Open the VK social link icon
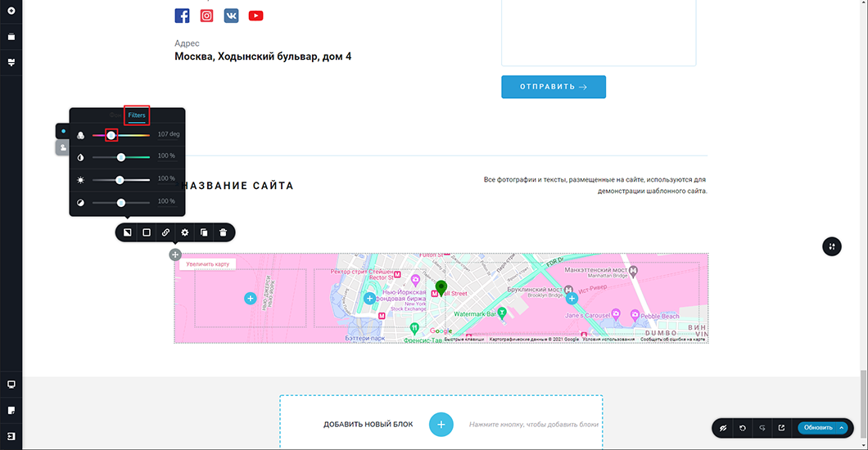The width and height of the screenshot is (868, 450). point(232,16)
